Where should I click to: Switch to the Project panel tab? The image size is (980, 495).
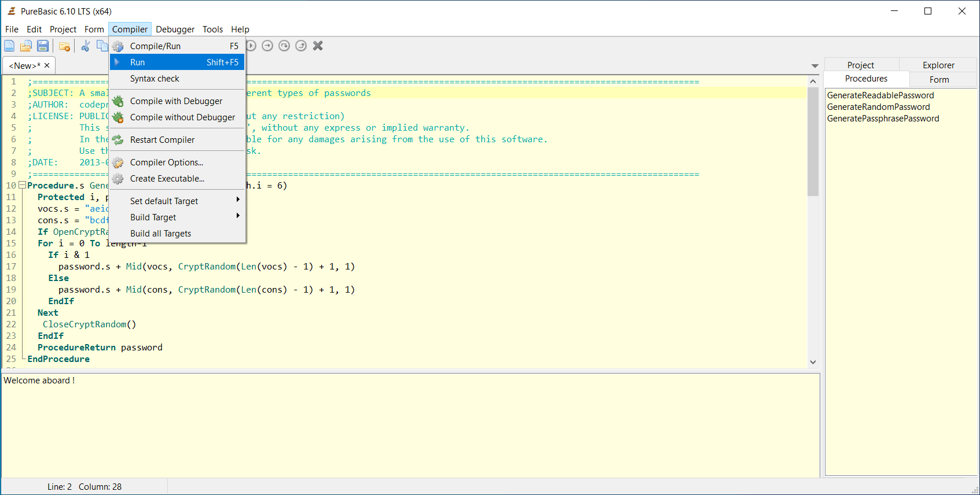click(861, 65)
